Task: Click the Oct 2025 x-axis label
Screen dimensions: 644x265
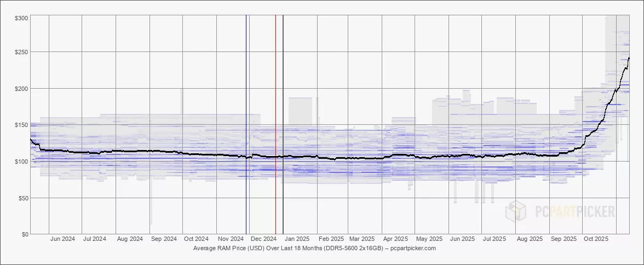Action: point(595,239)
